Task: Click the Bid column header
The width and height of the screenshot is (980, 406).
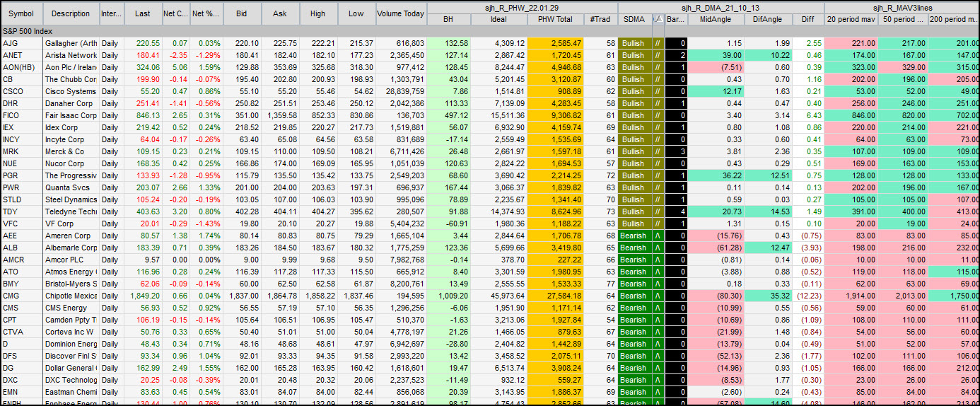Action: pos(242,13)
